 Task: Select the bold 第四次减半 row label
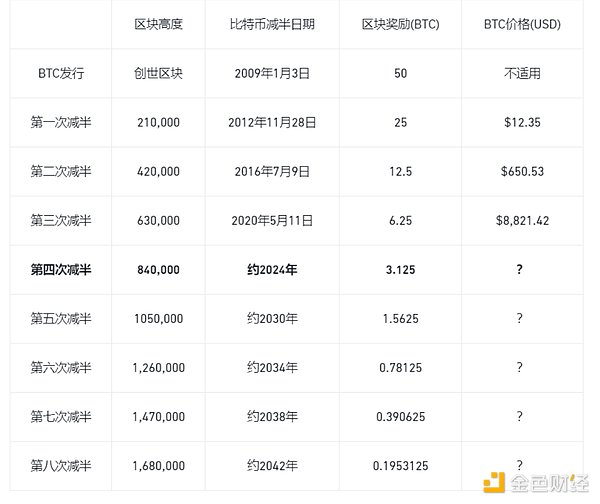tap(60, 269)
